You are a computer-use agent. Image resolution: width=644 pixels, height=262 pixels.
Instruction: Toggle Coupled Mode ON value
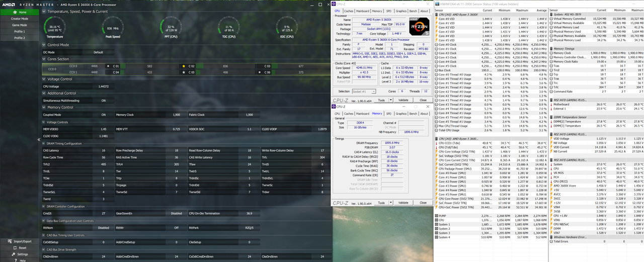pyautogui.click(x=104, y=115)
